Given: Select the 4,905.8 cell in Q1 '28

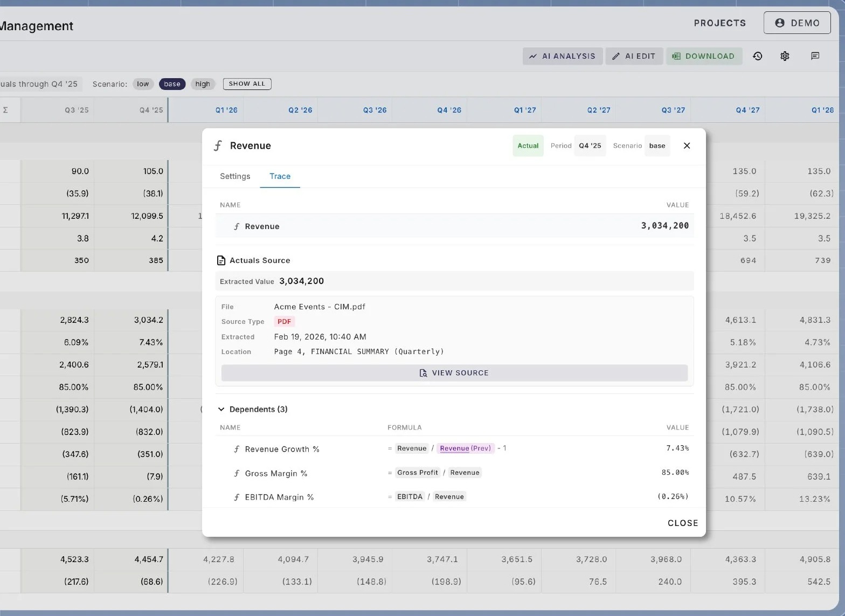Looking at the screenshot, I should 802,559.
